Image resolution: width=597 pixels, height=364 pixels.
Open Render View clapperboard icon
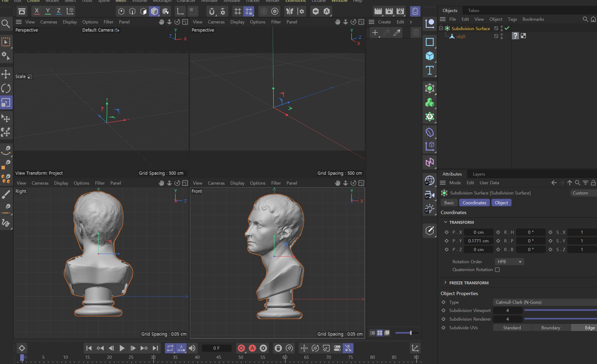coord(378,11)
